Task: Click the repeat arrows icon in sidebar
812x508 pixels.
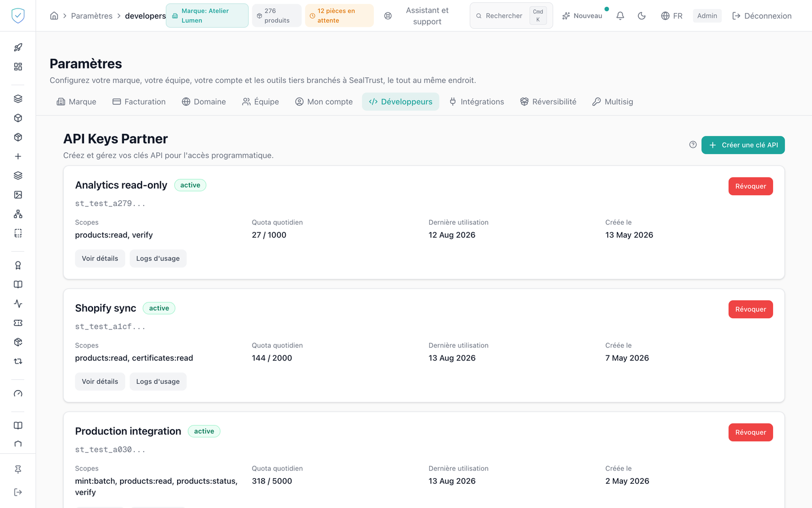Action: pos(18,361)
